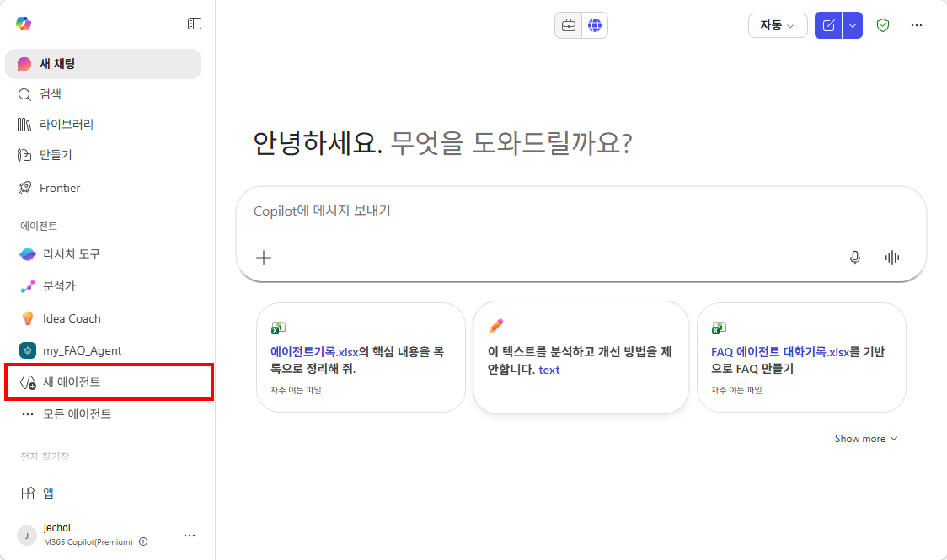Image resolution: width=947 pixels, height=560 pixels.
Task: Click the Excel icon on FAQ card
Action: tap(719, 328)
